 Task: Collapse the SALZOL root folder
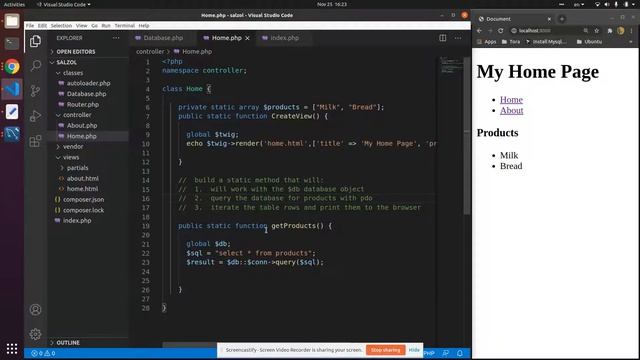67,62
